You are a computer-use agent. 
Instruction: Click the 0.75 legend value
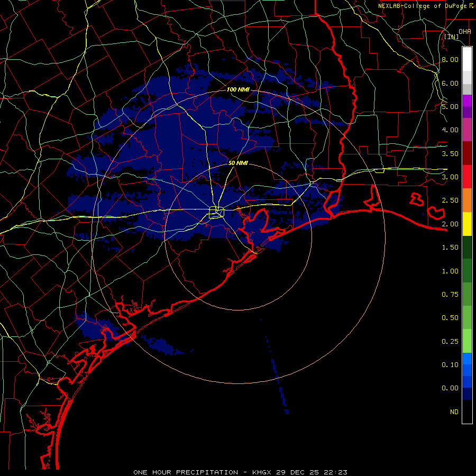tap(450, 295)
